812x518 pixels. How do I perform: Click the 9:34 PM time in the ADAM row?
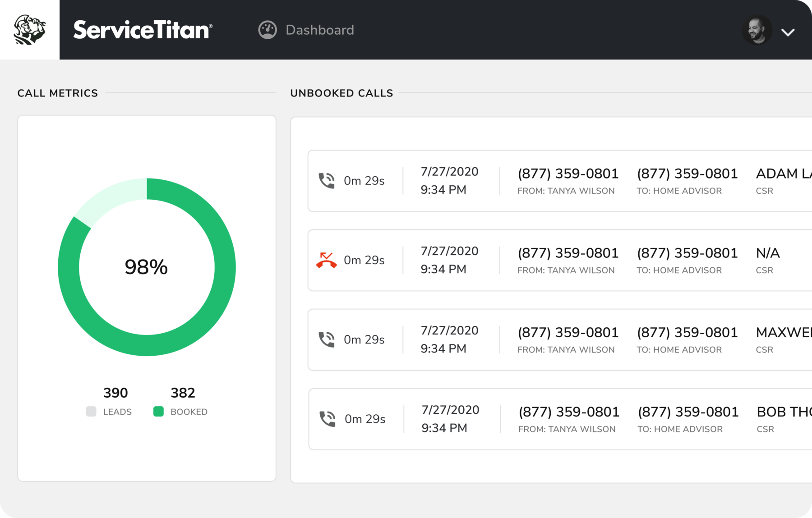(443, 190)
